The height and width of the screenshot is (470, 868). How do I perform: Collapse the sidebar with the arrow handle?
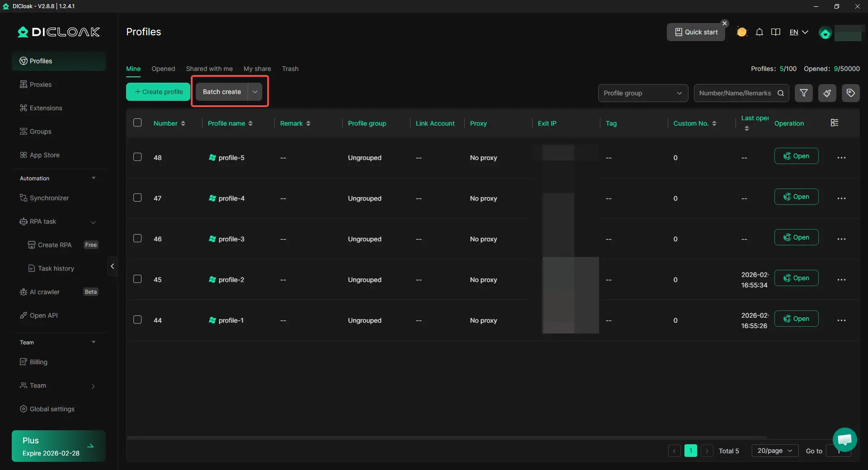tap(113, 266)
